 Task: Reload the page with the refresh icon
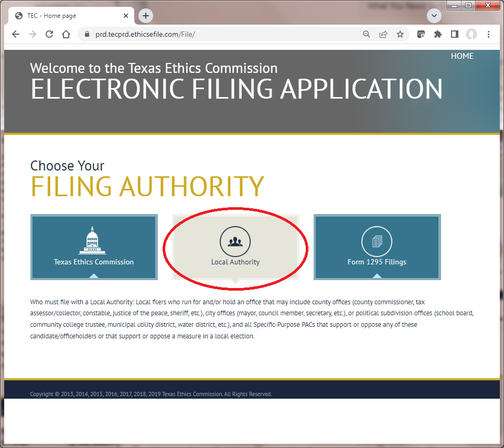pyautogui.click(x=49, y=34)
